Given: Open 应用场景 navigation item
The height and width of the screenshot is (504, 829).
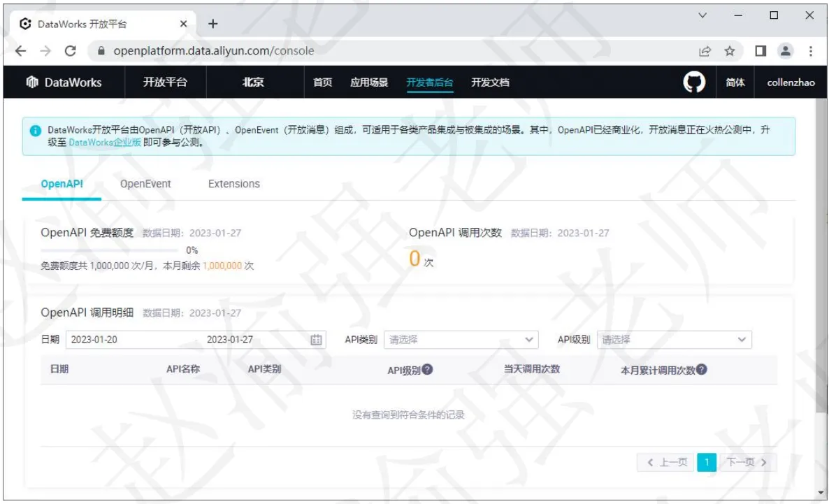Looking at the screenshot, I should [369, 82].
